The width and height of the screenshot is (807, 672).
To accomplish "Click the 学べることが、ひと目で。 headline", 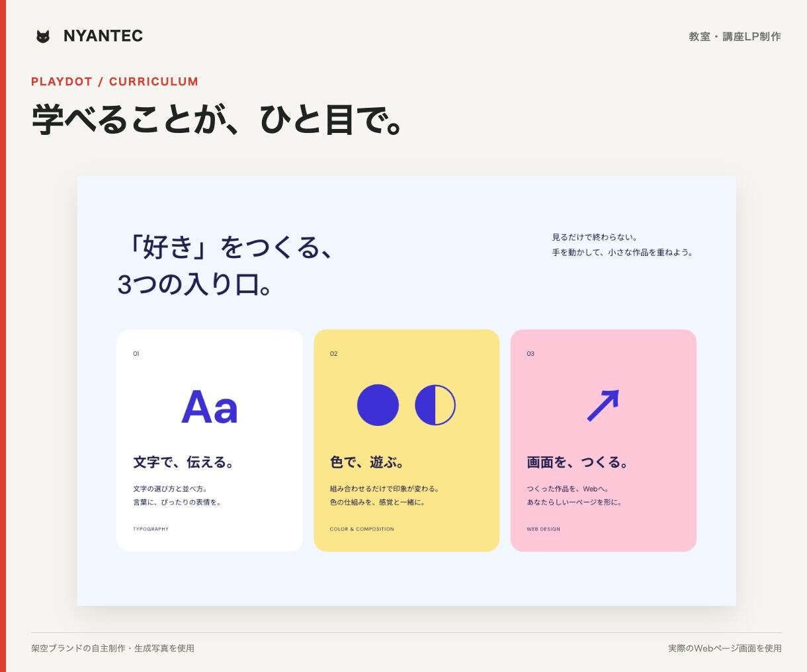I will coord(218,119).
